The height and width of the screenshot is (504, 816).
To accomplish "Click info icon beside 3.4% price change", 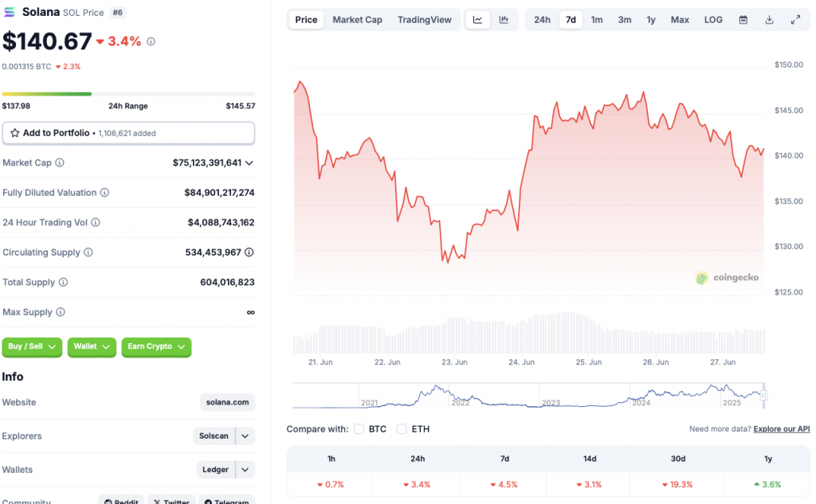I will (x=151, y=41).
